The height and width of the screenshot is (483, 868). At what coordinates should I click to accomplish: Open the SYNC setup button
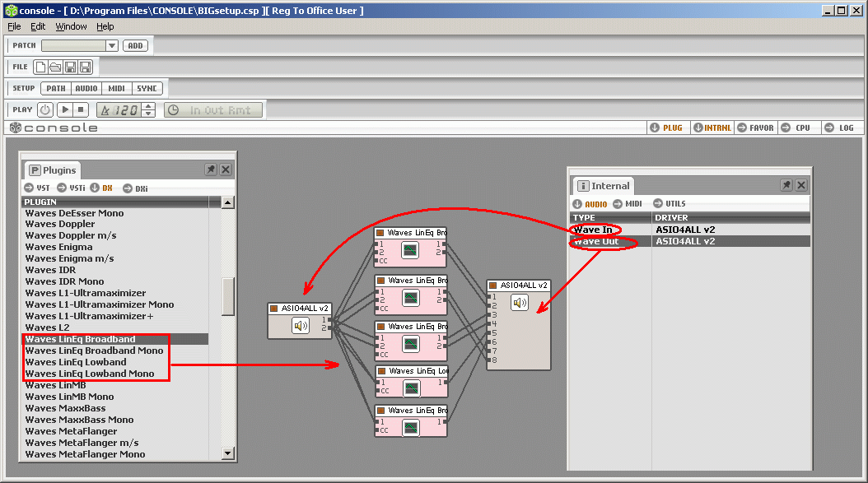tap(147, 89)
